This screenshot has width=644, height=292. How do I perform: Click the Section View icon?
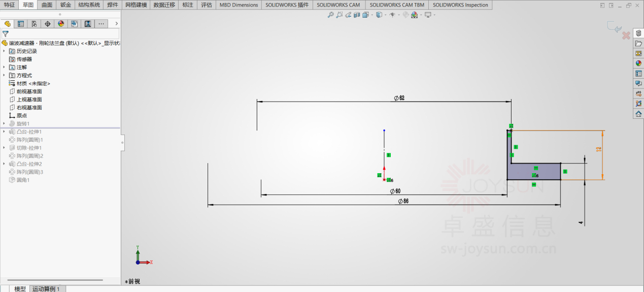click(x=357, y=15)
